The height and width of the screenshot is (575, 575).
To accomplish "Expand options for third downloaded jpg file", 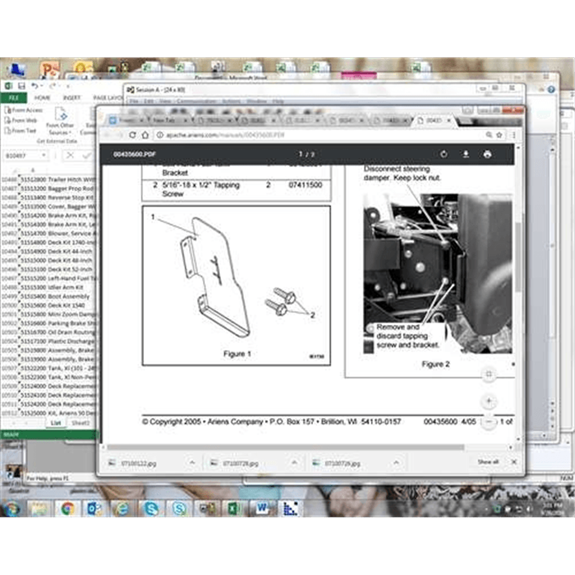I will click(x=396, y=463).
